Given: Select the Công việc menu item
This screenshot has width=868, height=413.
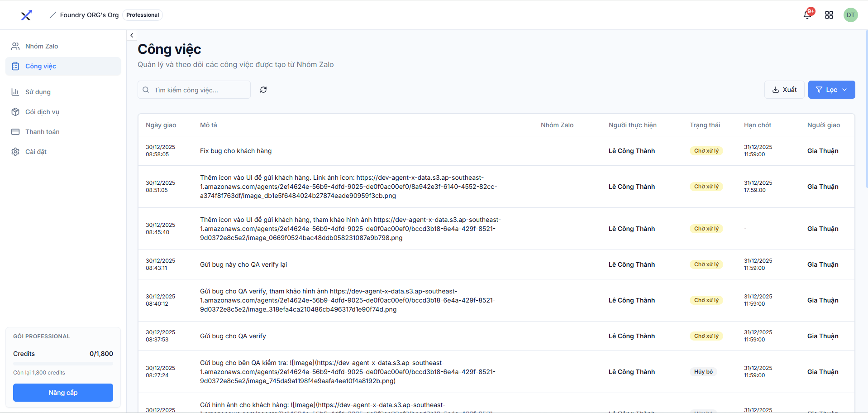Looking at the screenshot, I should coord(63,66).
